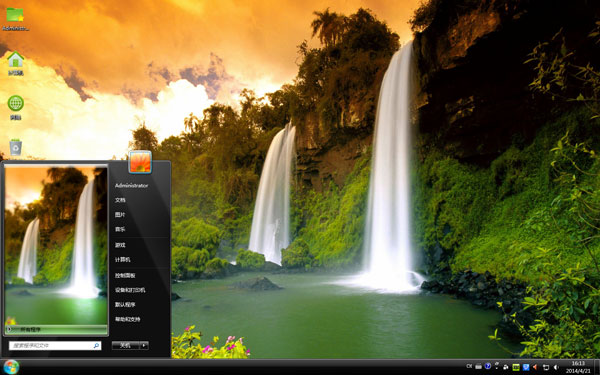Click the CH input language indicator
Screen dimensions: 600x375
[469, 366]
